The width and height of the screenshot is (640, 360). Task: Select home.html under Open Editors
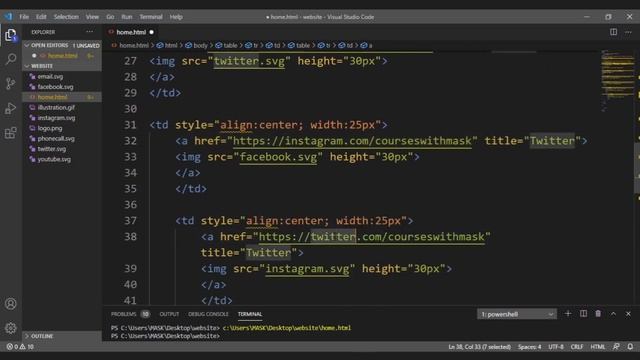click(62, 56)
